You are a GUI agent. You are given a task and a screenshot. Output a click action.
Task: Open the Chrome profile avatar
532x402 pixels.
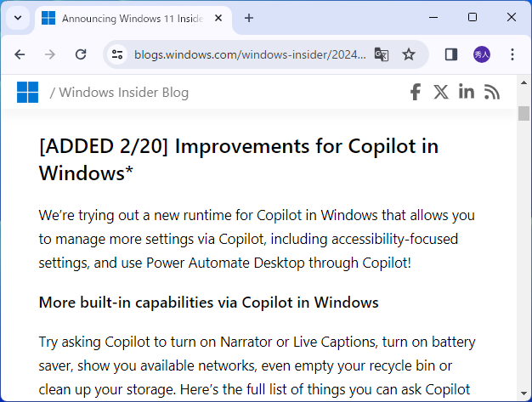click(482, 54)
